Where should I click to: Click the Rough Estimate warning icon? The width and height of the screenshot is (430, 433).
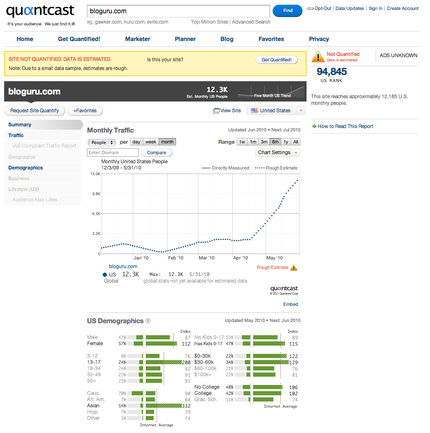tap(294, 268)
